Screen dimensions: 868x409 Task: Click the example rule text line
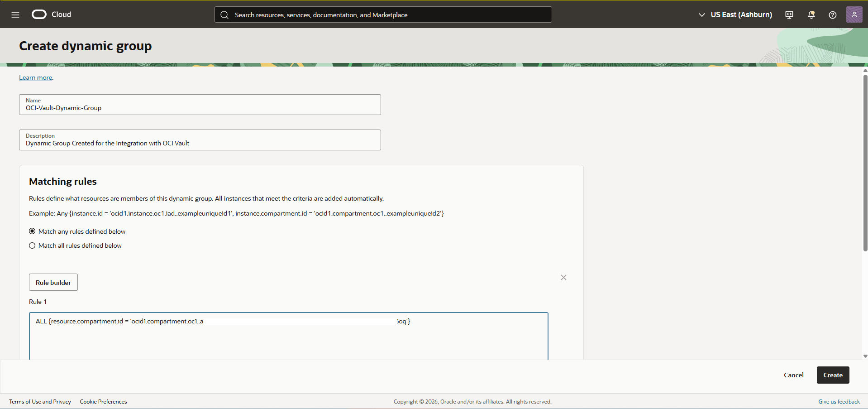coord(236,213)
